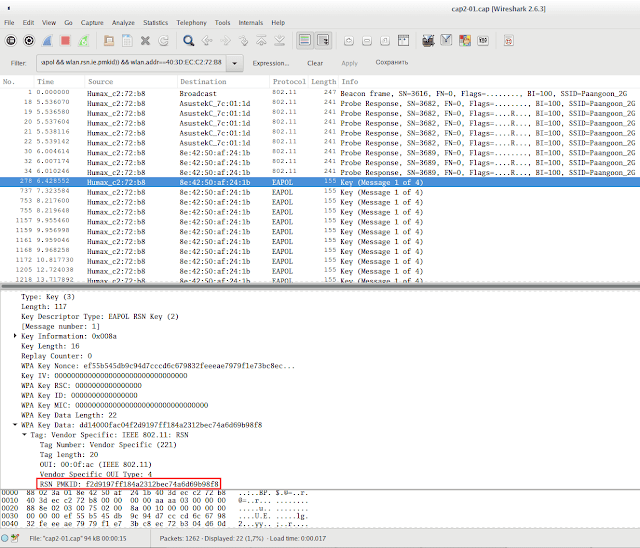The width and height of the screenshot is (640, 548).
Task: Click the Сохранить filter button
Action: [x=392, y=62]
